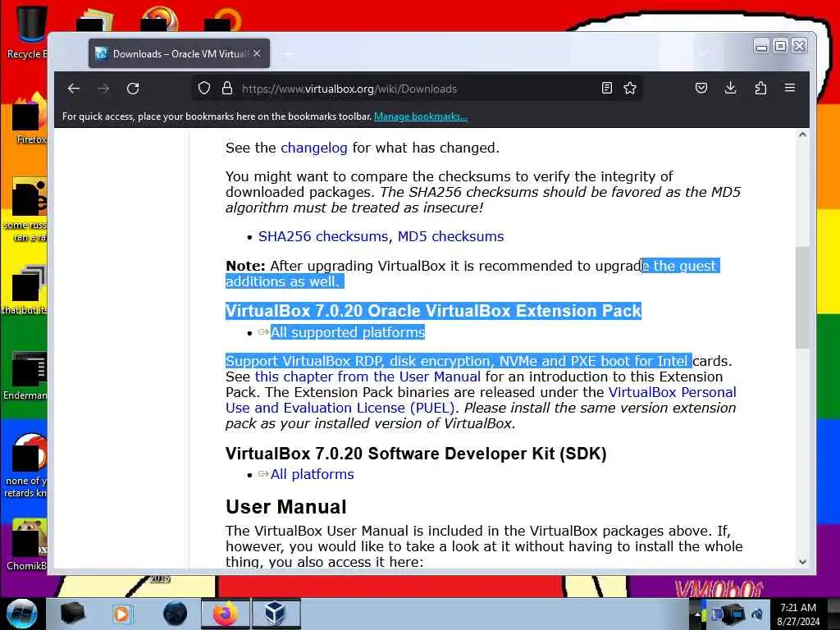
Task: Click the User Manual heading
Action: [286, 507]
